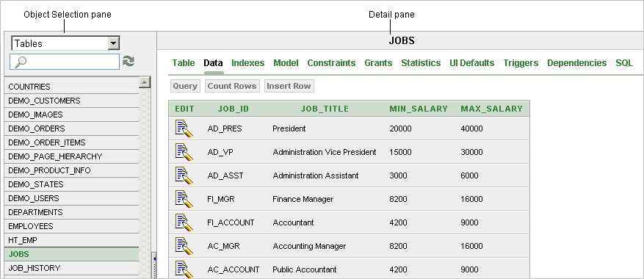644x279 pixels.
Task: Edit the AD_ASST Administration Assistant row
Action: pyautogui.click(x=184, y=175)
